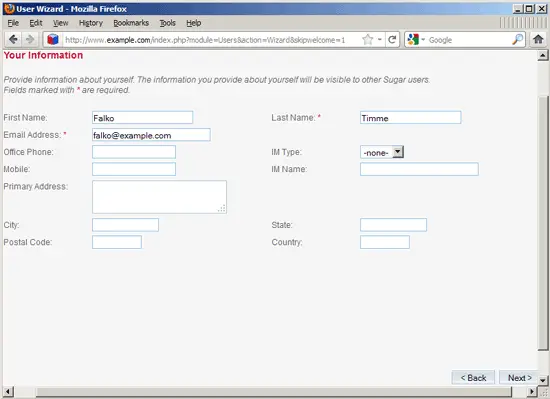
Task: Open the URL history dropdown arrow
Action: tap(380, 40)
